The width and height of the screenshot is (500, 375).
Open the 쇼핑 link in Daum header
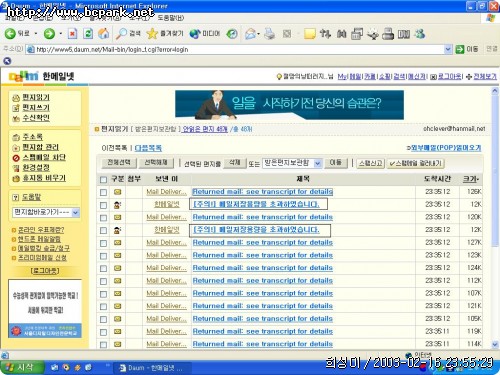click(384, 77)
